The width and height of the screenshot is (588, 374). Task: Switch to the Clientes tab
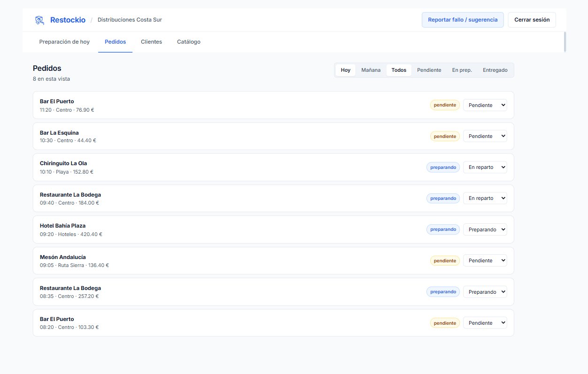pyautogui.click(x=151, y=42)
